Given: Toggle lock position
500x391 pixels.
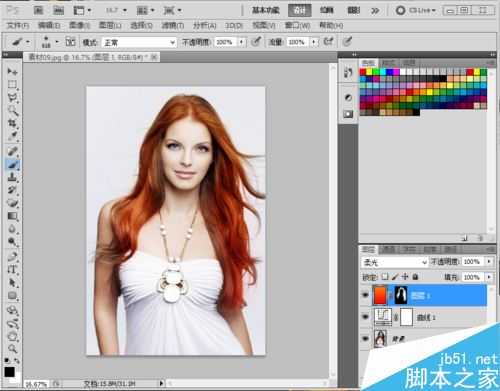Looking at the screenshot, I should point(405,277).
